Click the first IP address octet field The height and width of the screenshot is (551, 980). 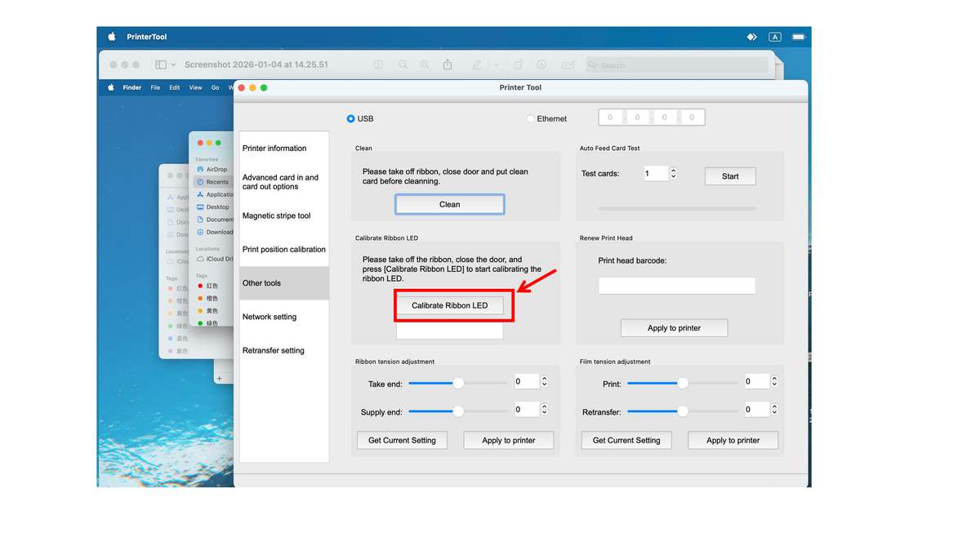point(610,118)
